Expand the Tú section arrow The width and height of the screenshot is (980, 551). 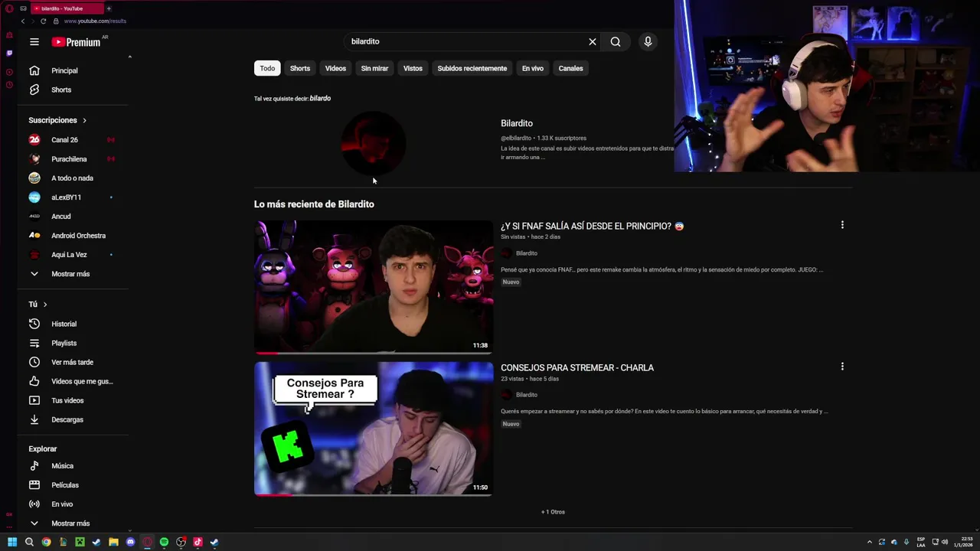coord(44,305)
